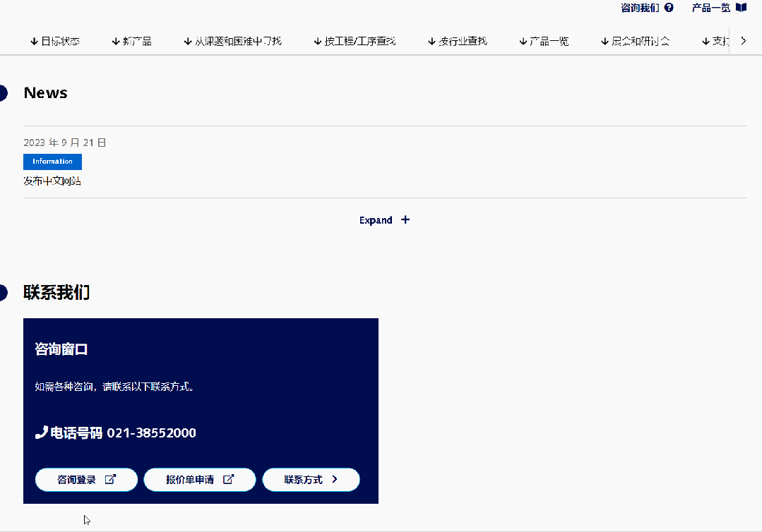The image size is (762, 532).
Task: Click the plus icon next to Expand
Action: click(x=405, y=219)
